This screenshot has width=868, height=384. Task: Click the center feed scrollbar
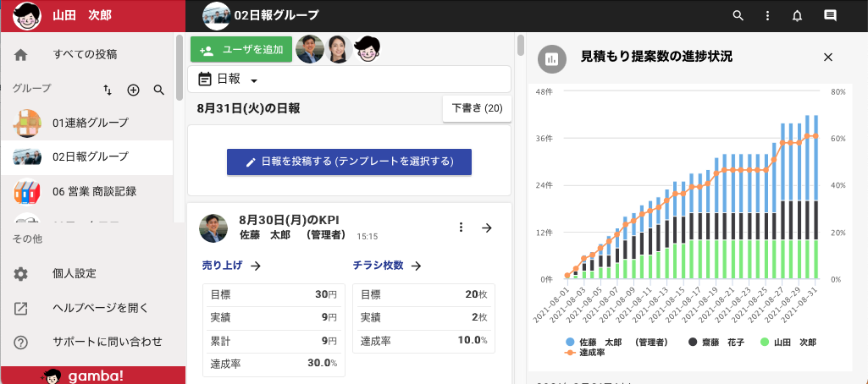[520, 46]
